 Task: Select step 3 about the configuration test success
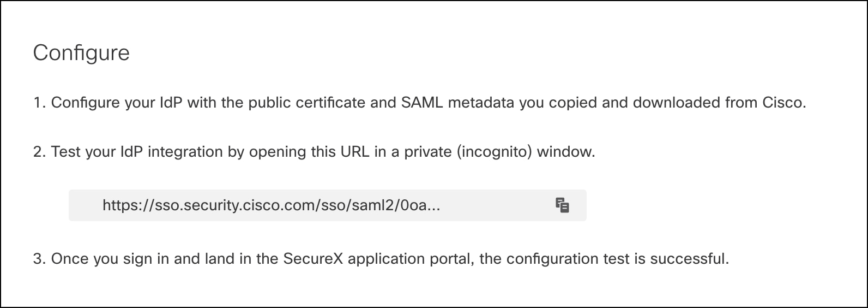[x=381, y=258]
